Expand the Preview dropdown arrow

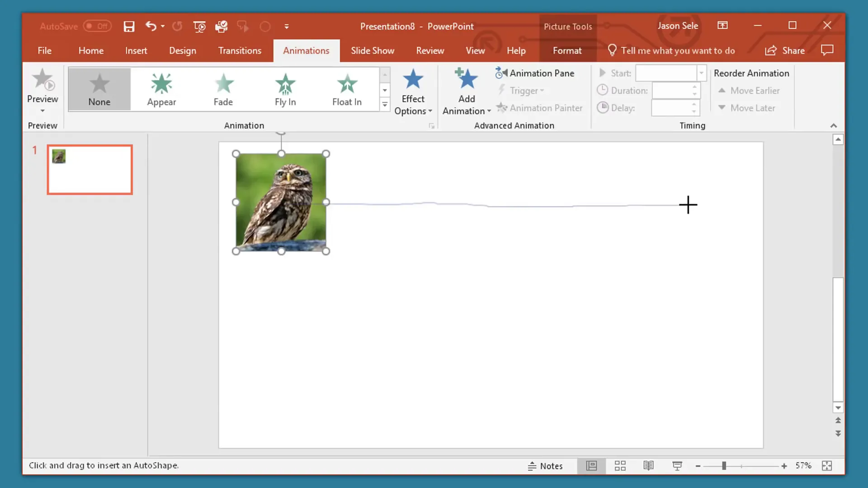tap(42, 111)
